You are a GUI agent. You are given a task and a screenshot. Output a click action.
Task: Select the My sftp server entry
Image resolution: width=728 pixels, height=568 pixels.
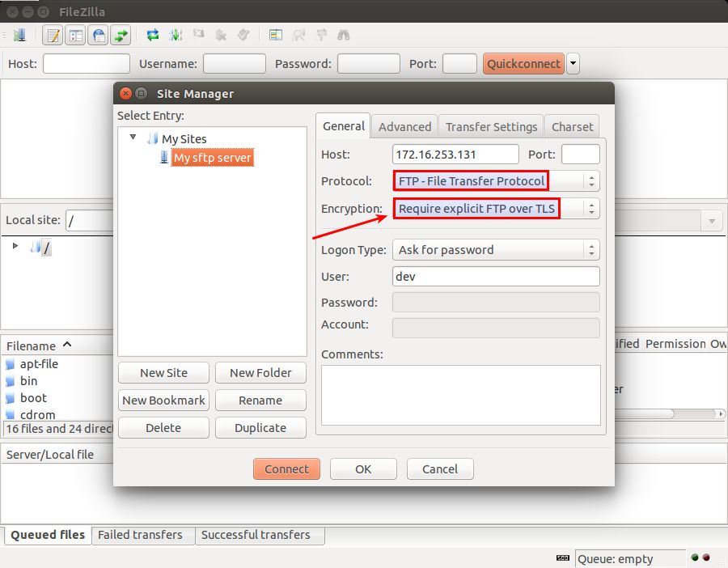(x=213, y=158)
